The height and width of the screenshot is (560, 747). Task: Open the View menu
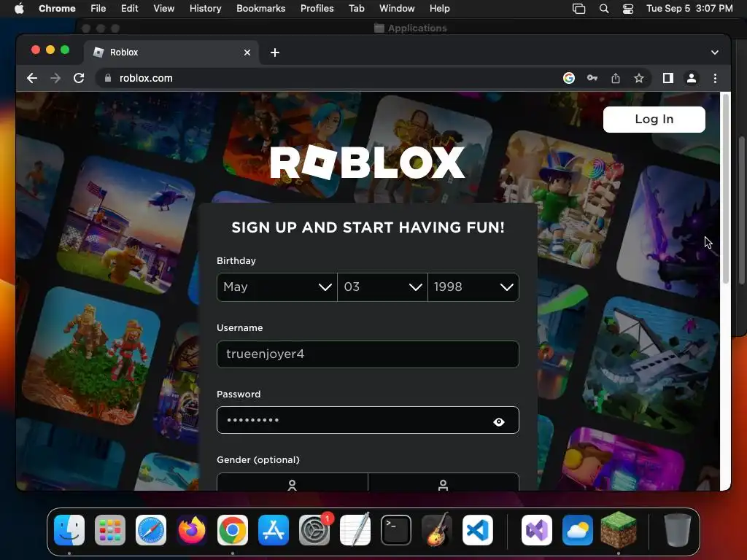pos(164,9)
